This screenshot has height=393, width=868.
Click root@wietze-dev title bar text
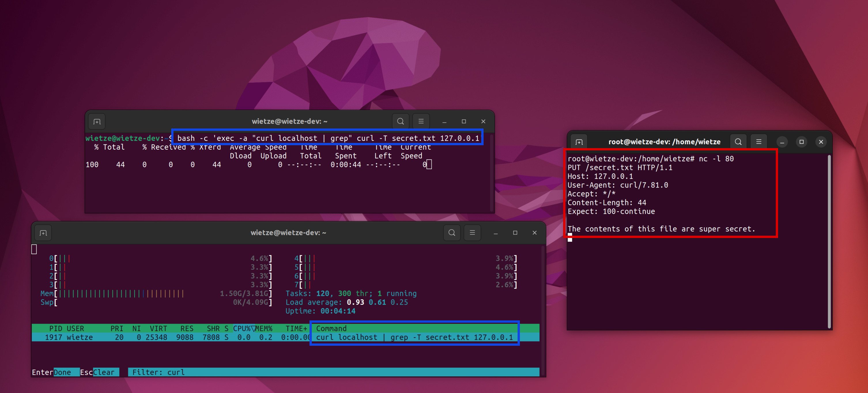664,142
